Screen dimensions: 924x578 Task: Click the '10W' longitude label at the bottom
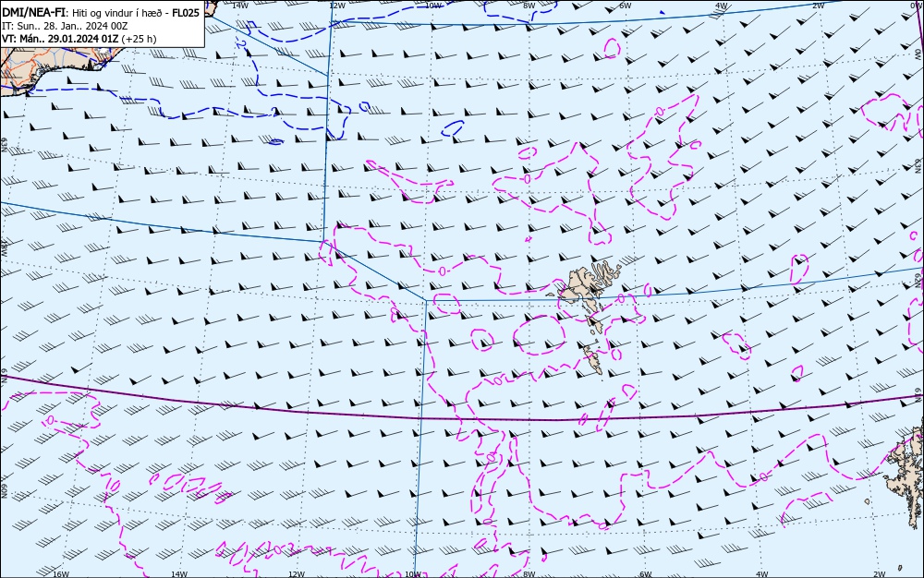pyautogui.click(x=413, y=574)
